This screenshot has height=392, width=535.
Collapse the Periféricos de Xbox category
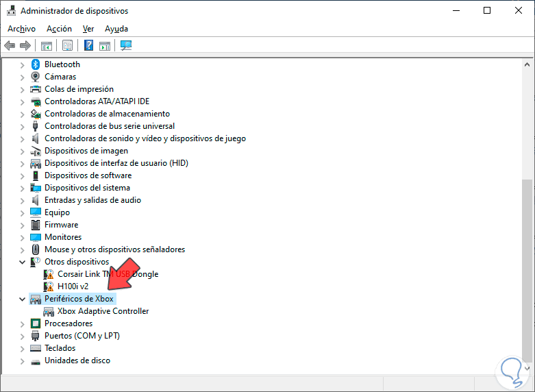[x=22, y=299]
